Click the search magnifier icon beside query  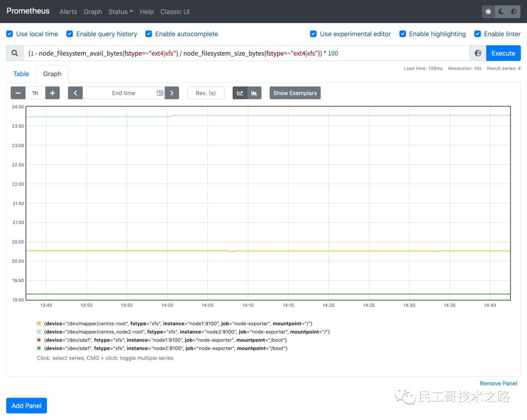coord(15,53)
